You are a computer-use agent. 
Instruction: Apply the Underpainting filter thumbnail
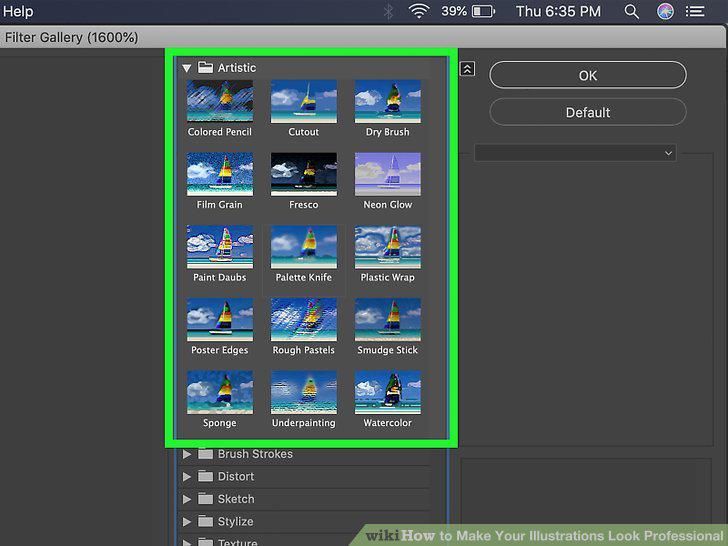pos(304,392)
